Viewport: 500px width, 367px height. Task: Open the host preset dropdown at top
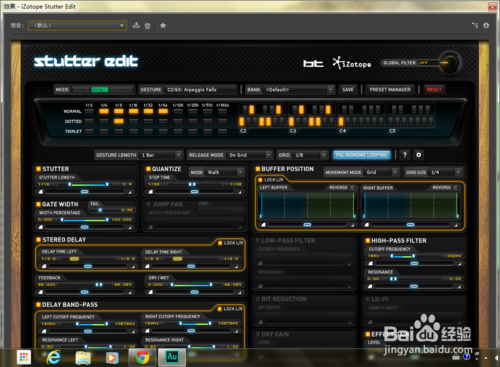coord(77,25)
